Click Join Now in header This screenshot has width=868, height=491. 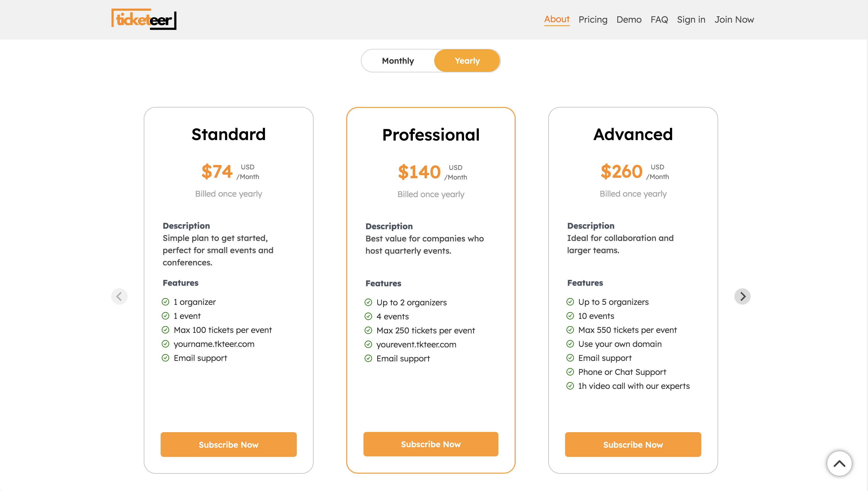pos(734,20)
